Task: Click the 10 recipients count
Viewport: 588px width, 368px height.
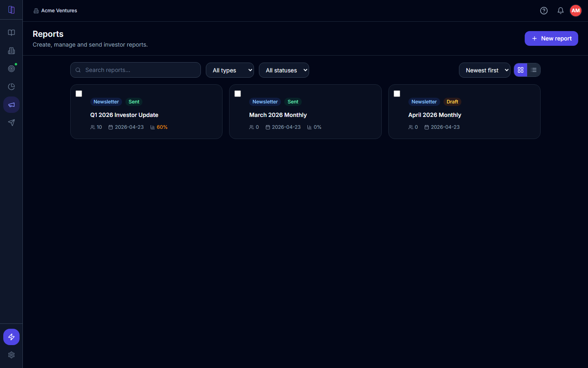Action: [99, 127]
